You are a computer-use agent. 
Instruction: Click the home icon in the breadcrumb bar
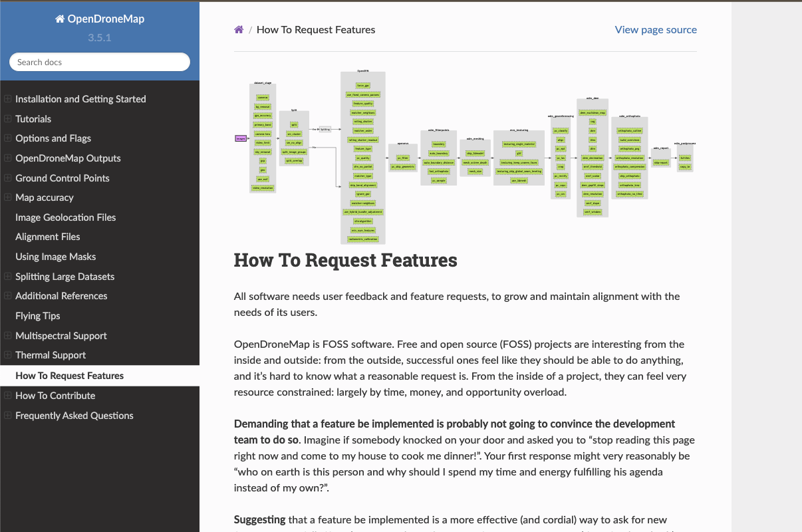click(239, 29)
